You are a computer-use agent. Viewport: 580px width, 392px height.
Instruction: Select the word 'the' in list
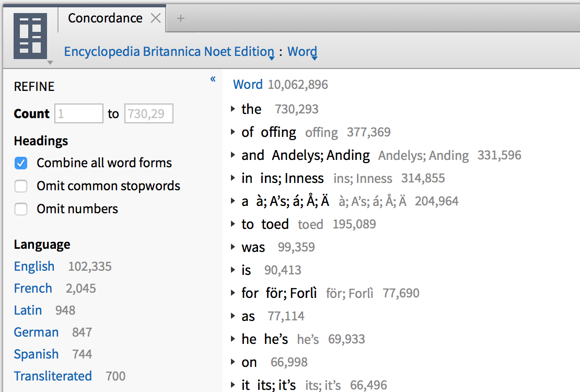(251, 109)
